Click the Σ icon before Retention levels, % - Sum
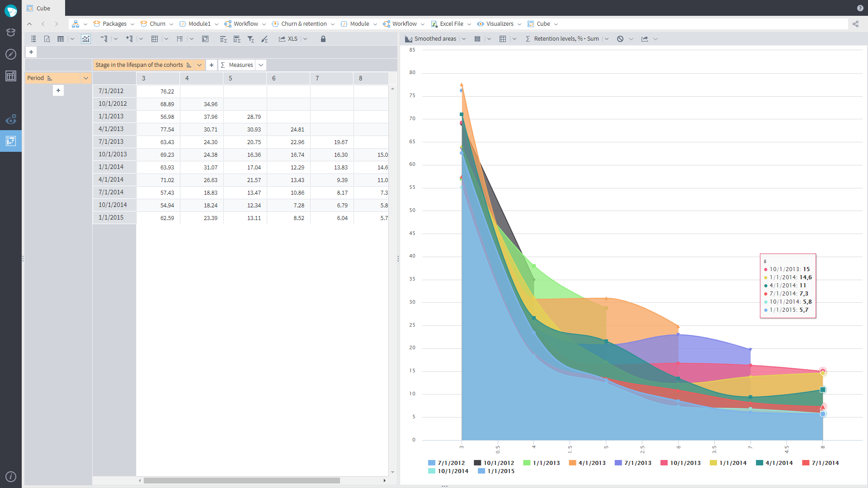Image resolution: width=868 pixels, height=488 pixels. point(528,39)
